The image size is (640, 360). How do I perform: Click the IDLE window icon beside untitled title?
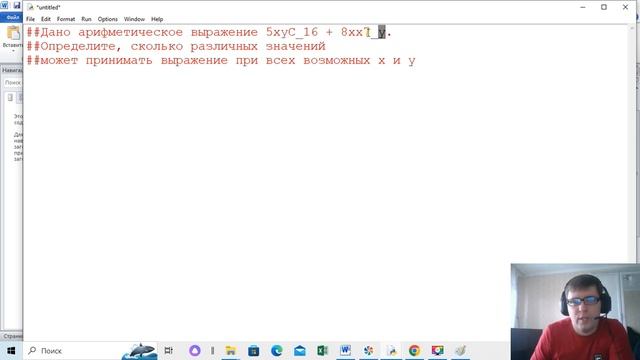point(31,7)
